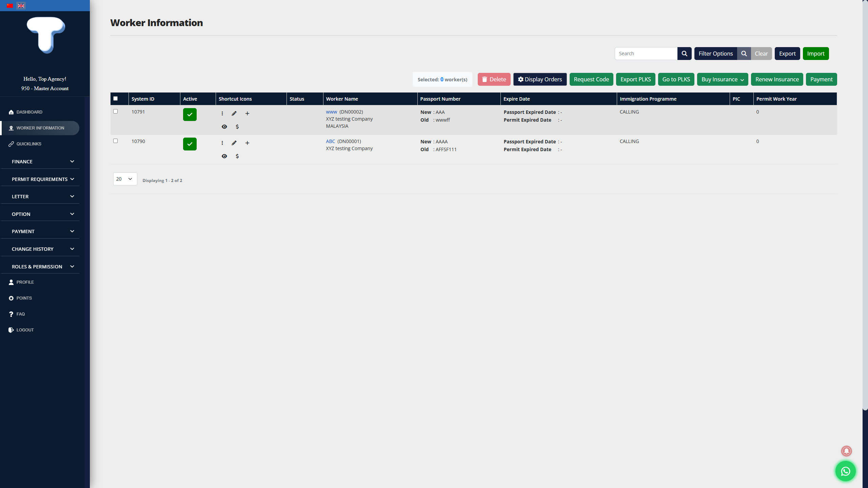Click the red Delete button
This screenshot has height=488, width=868.
tap(494, 79)
